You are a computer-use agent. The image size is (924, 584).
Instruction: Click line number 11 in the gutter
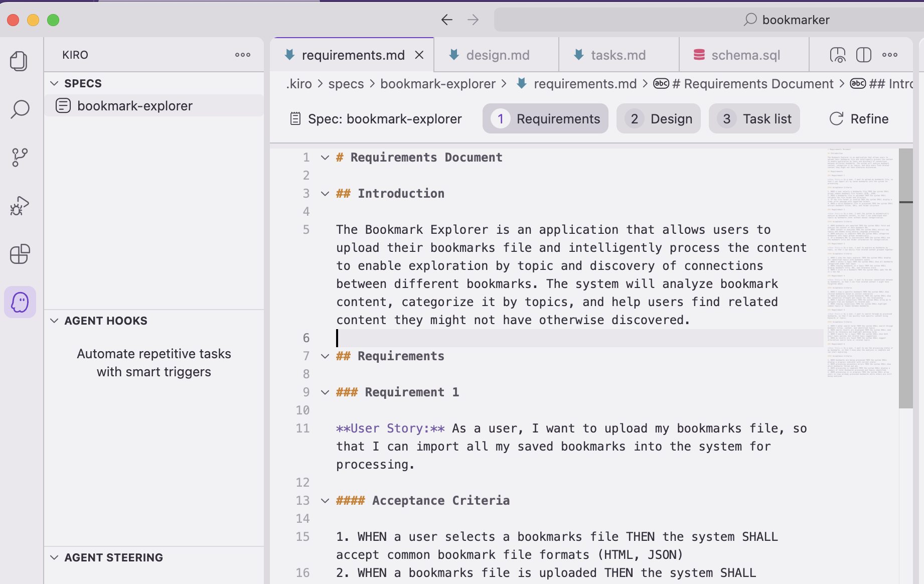(302, 428)
